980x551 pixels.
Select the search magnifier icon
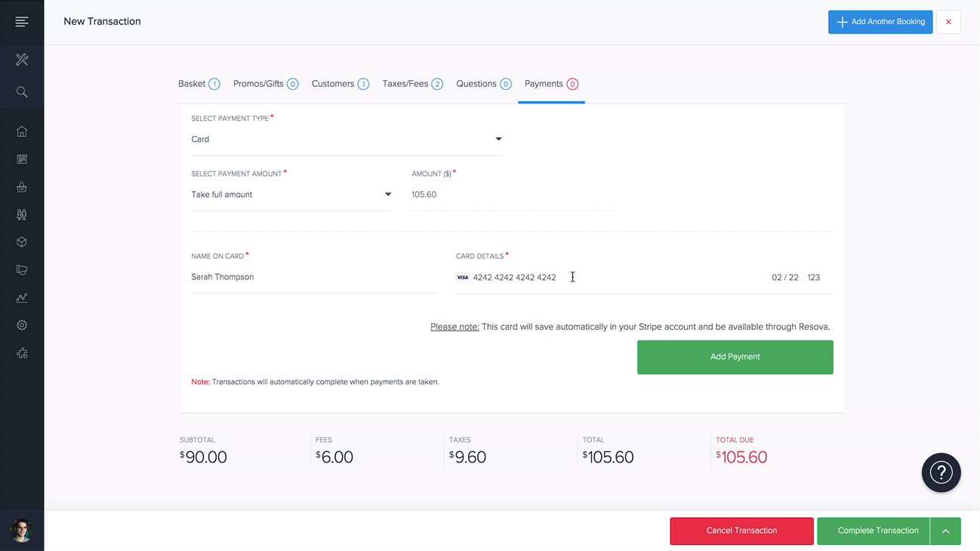point(22,92)
